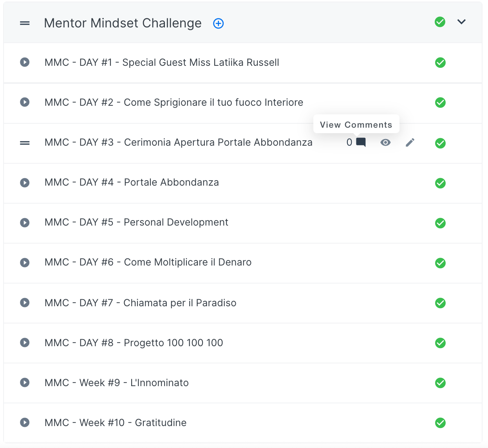Toggle the section's green published checkmark
Viewport: 488px width, 448px height.
[x=440, y=22]
